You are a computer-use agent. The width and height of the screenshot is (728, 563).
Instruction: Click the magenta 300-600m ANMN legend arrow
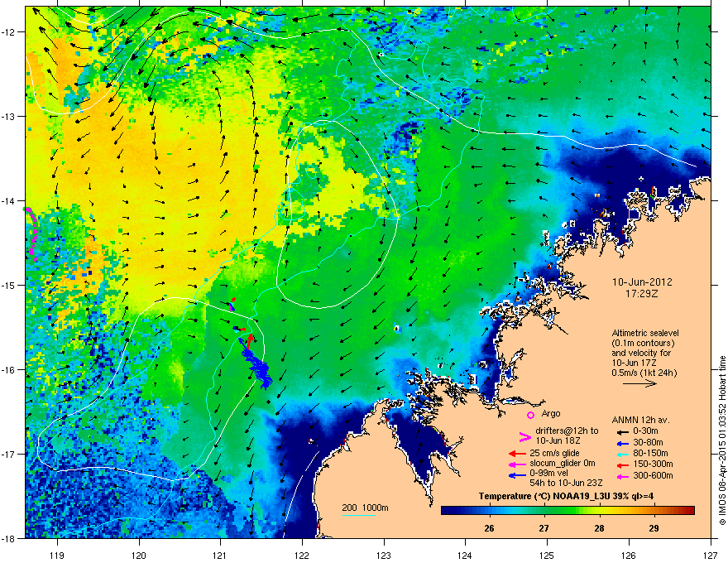point(624,476)
